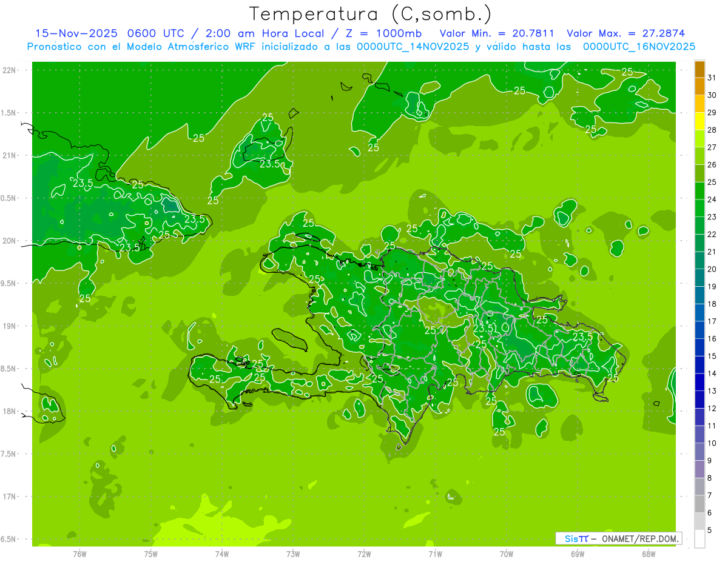This screenshot has width=728, height=562.
Task: Click latitude axis label "17N"
Action: (10, 497)
